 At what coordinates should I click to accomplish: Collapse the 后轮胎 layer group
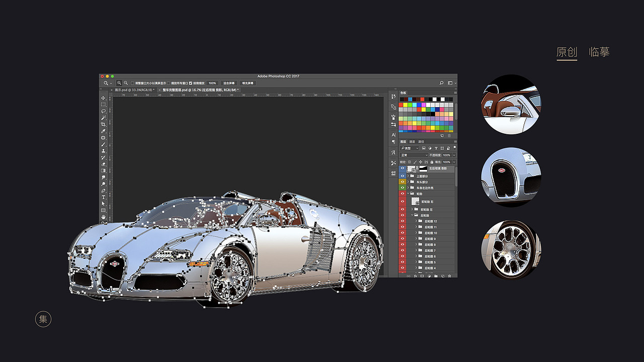point(412,215)
